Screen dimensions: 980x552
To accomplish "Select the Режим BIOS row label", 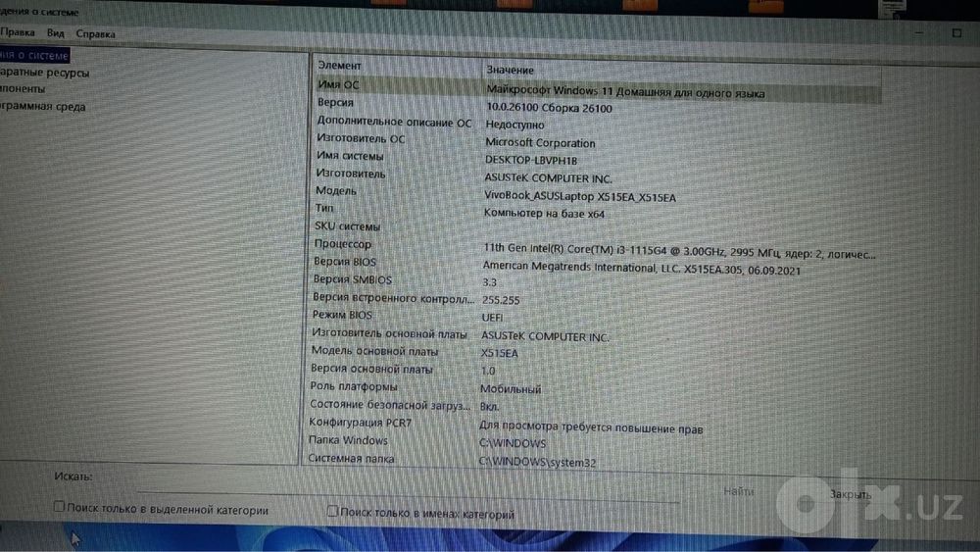I will click(x=342, y=315).
